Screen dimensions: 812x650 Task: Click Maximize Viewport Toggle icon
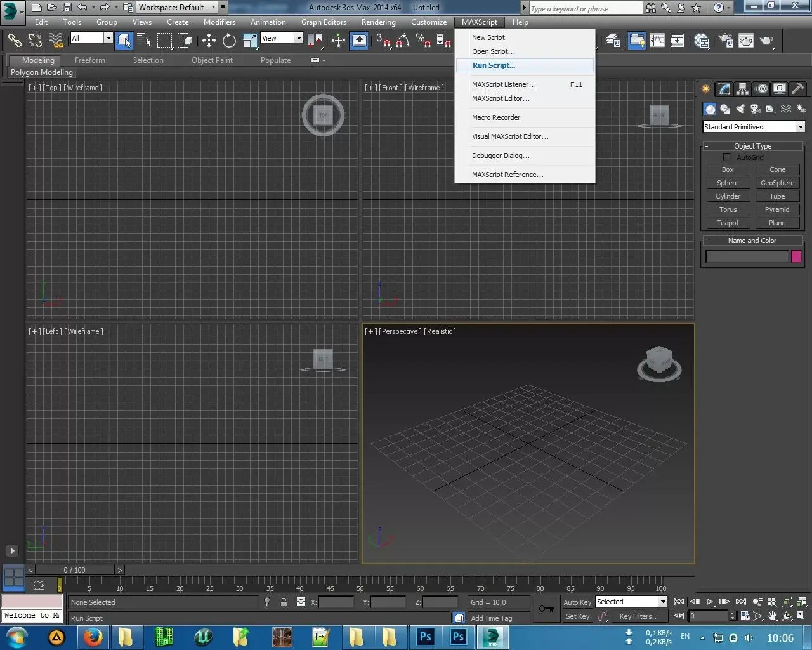[800, 616]
